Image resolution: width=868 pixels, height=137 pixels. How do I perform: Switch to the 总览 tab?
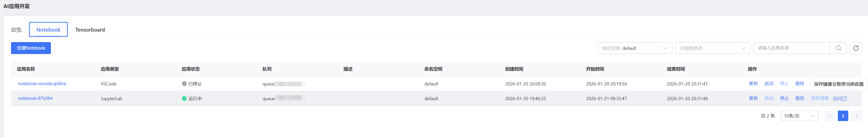16,30
